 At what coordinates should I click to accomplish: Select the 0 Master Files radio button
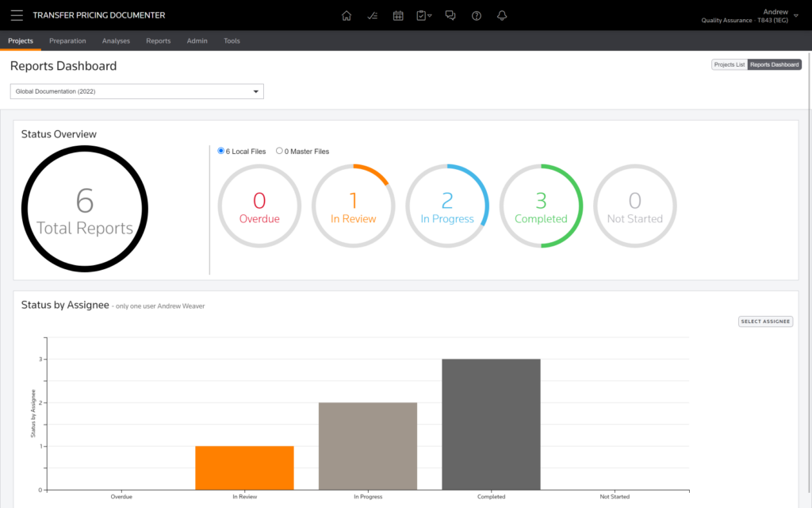tap(279, 151)
